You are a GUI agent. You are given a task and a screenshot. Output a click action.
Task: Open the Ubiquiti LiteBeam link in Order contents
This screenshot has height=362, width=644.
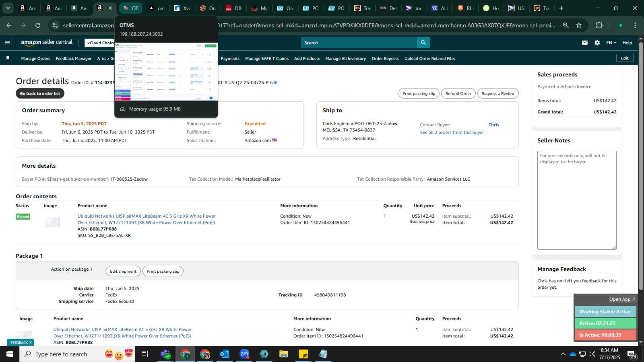click(147, 219)
